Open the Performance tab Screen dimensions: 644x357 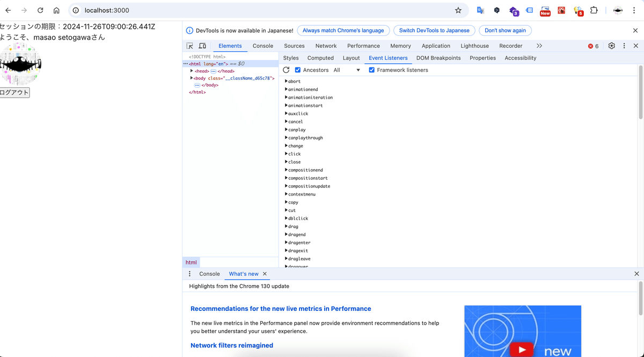point(363,46)
